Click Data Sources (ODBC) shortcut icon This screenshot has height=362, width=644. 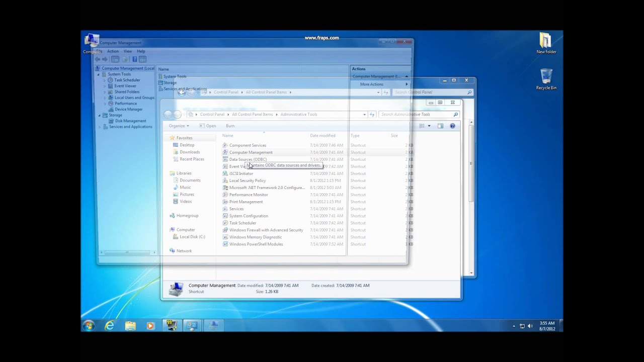225,159
